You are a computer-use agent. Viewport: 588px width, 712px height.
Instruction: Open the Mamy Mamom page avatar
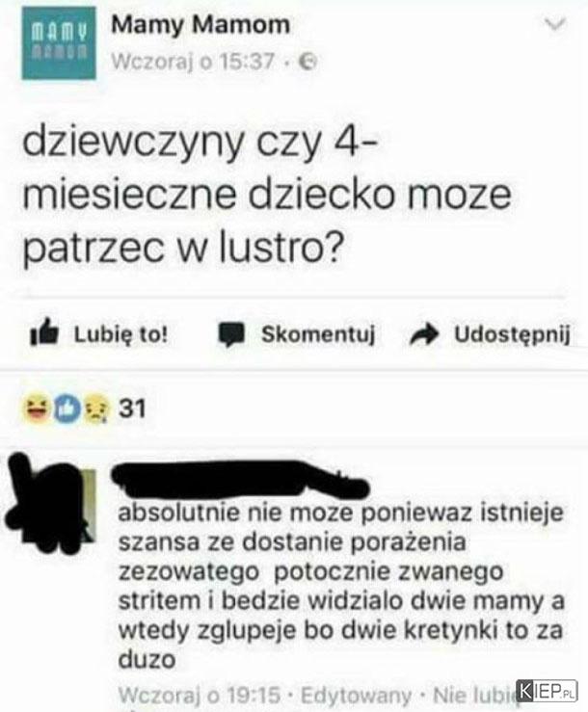(59, 43)
